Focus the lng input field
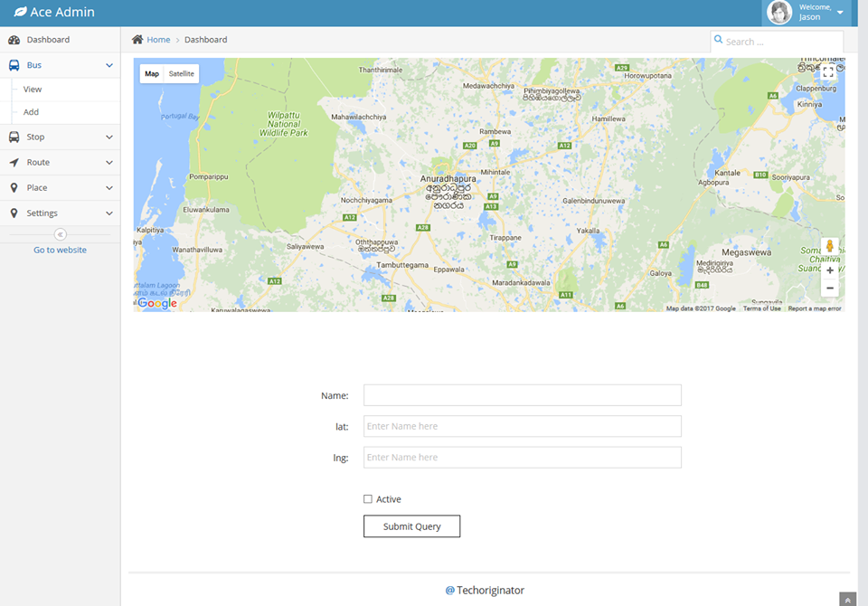 [522, 458]
